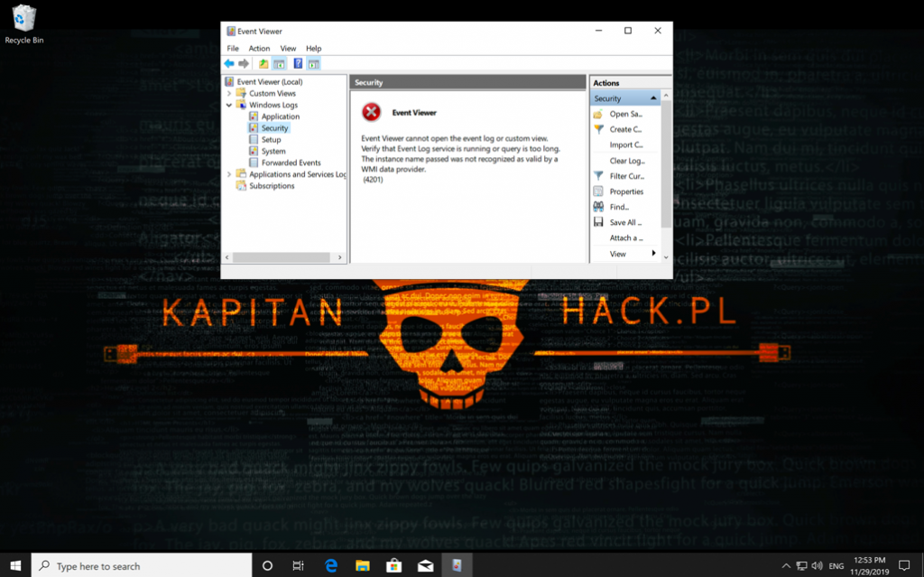
Task: Open the File menu
Action: (233, 49)
